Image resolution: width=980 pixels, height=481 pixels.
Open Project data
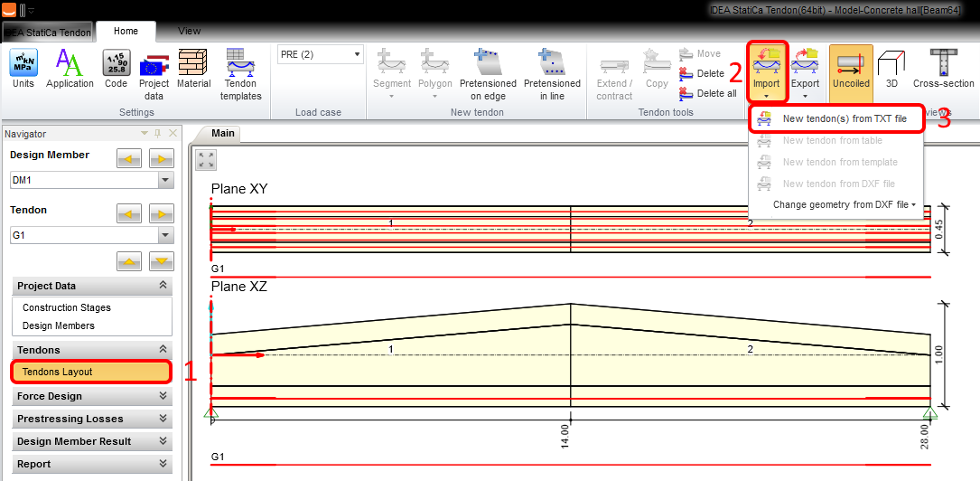click(154, 74)
